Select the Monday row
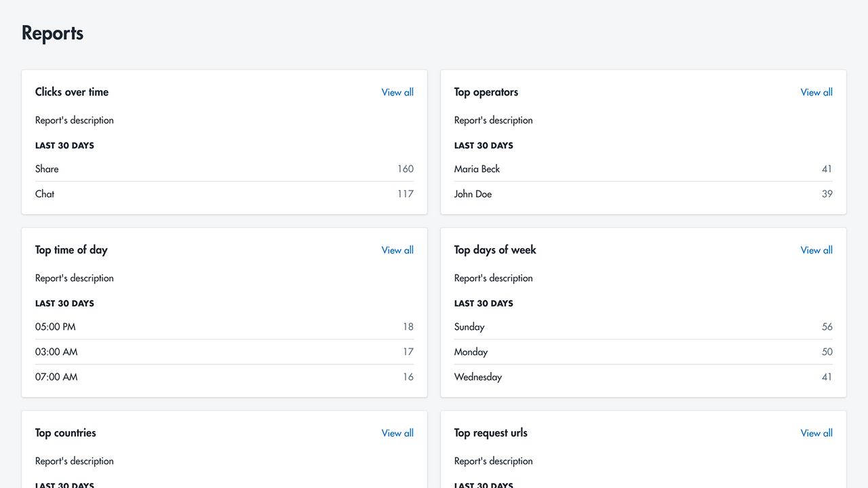The height and width of the screenshot is (488, 868). 644,352
